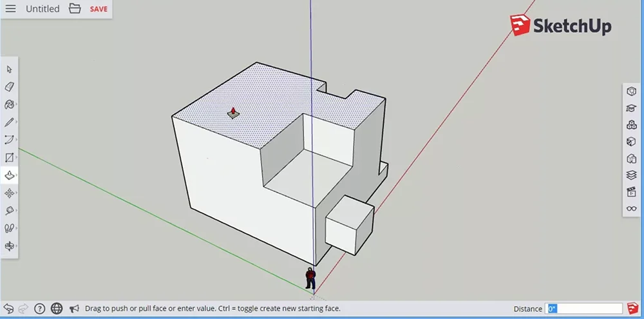Image resolution: width=644 pixels, height=319 pixels.
Task: Activate the Move tool
Action: pyautogui.click(x=9, y=193)
